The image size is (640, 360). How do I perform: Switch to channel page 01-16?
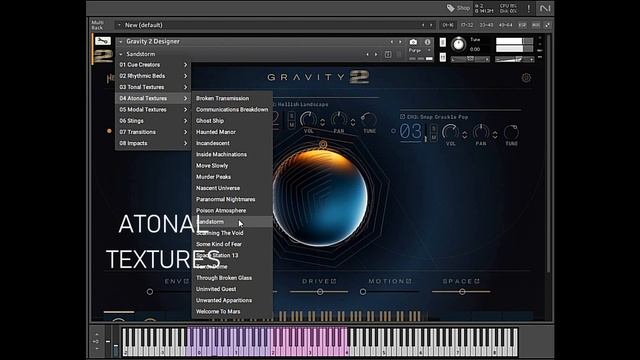pos(448,25)
